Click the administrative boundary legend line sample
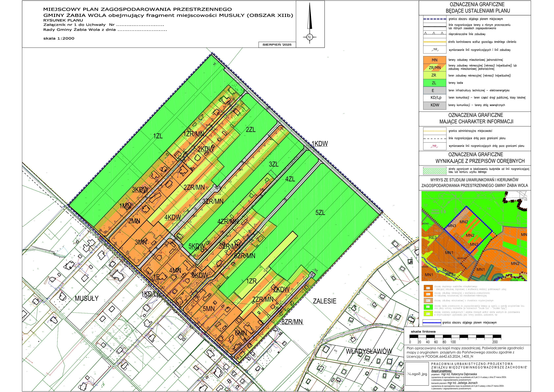Screen dimensions: 554x392 pyautogui.click(x=435, y=131)
